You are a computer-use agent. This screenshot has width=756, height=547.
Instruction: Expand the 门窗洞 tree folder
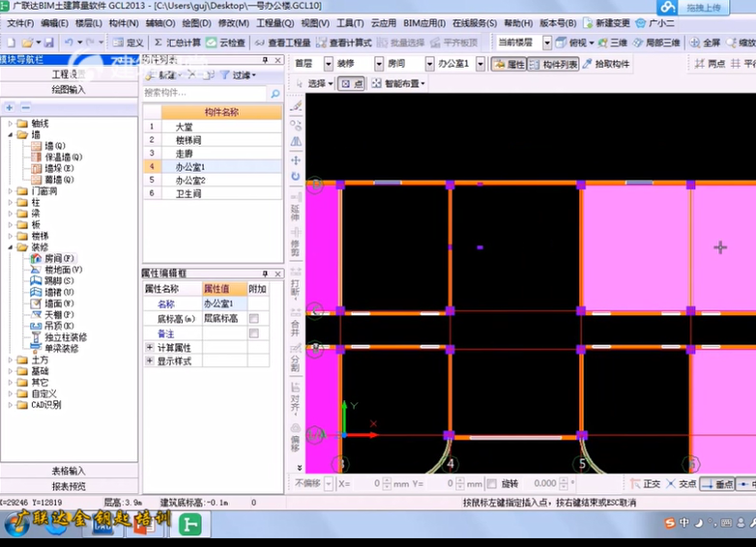click(x=11, y=191)
